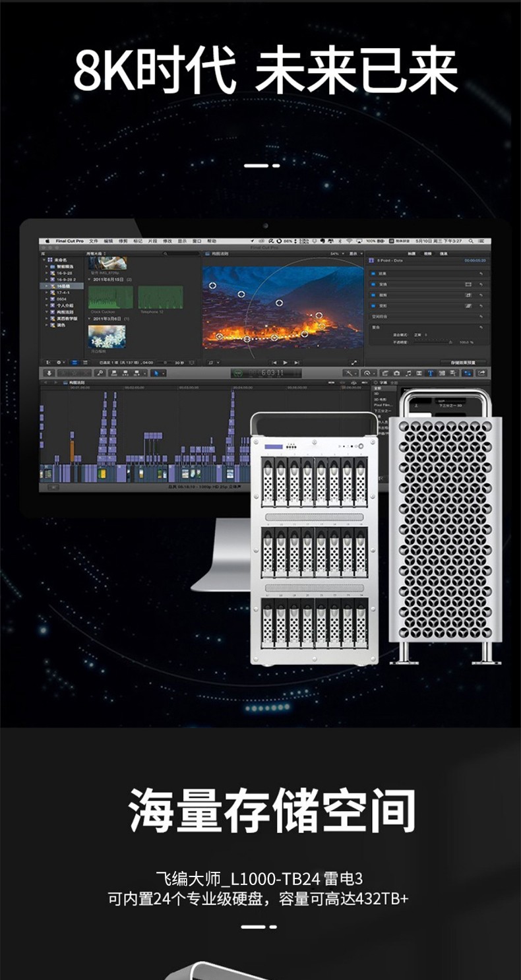Toggle the 变换 blue checkbox in inspector
521x980 pixels.
373,284
